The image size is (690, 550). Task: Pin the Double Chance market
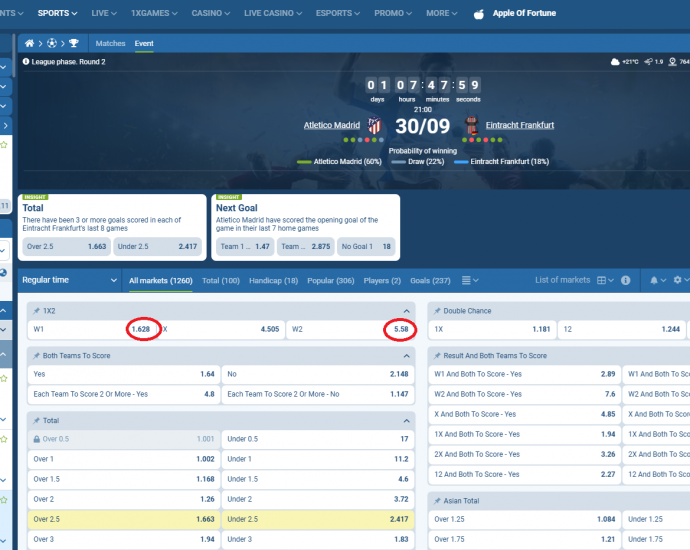coord(437,311)
